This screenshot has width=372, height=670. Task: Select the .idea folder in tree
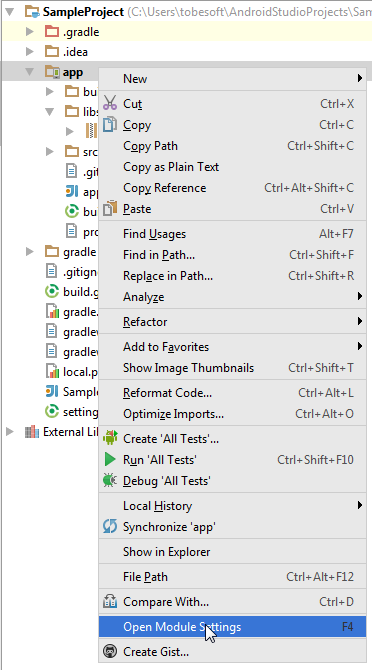[75, 52]
